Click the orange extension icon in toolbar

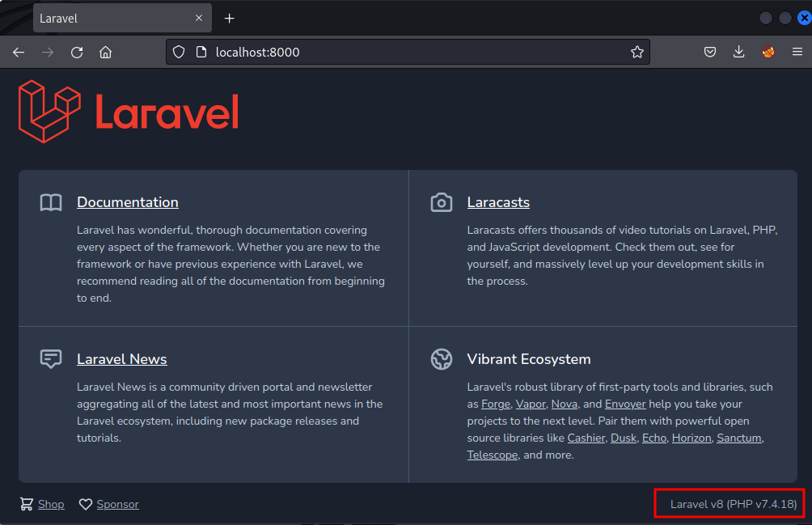pos(768,52)
